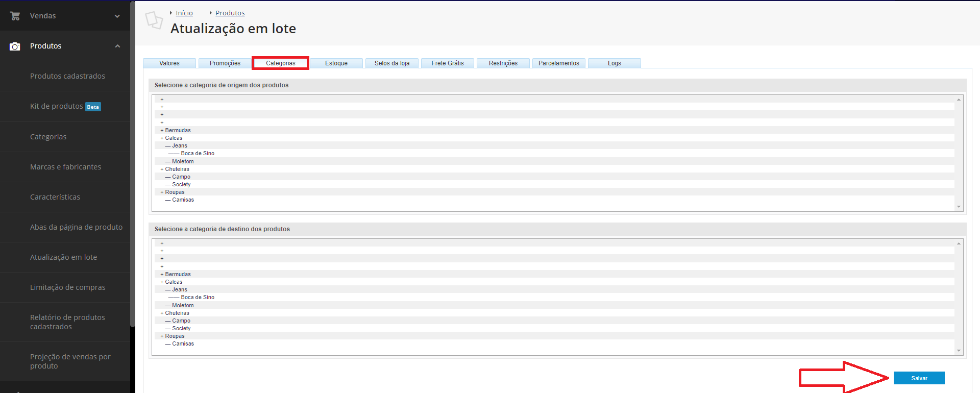Click the Produtos camera icon
Image resolution: width=980 pixels, height=393 pixels.
click(x=15, y=46)
